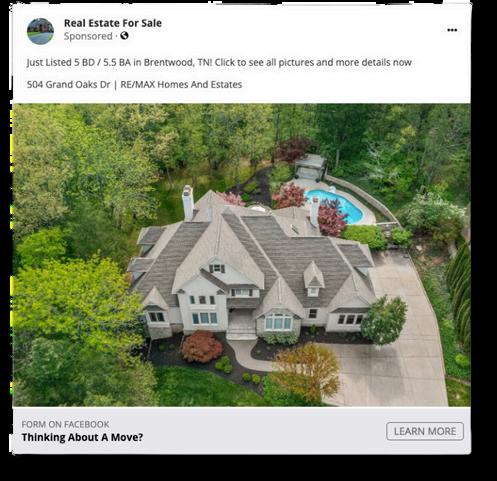Open the three-dot post options menu
The height and width of the screenshot is (481, 497).
(x=452, y=30)
